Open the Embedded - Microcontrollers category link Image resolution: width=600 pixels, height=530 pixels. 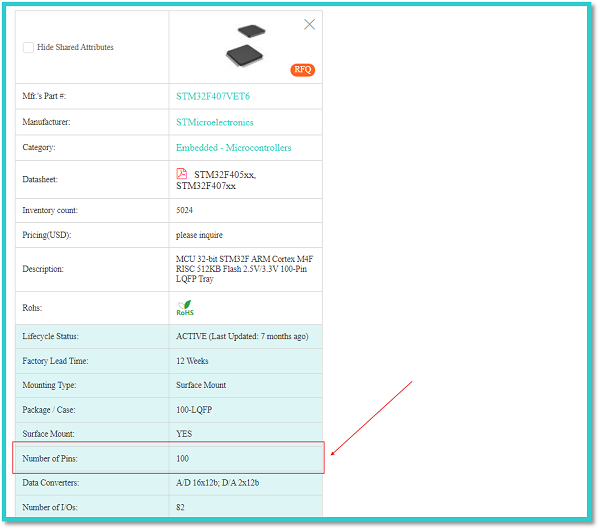234,147
